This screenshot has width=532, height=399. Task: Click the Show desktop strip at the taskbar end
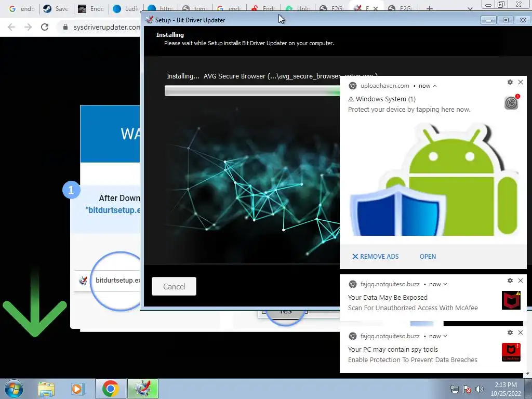[x=528, y=389]
